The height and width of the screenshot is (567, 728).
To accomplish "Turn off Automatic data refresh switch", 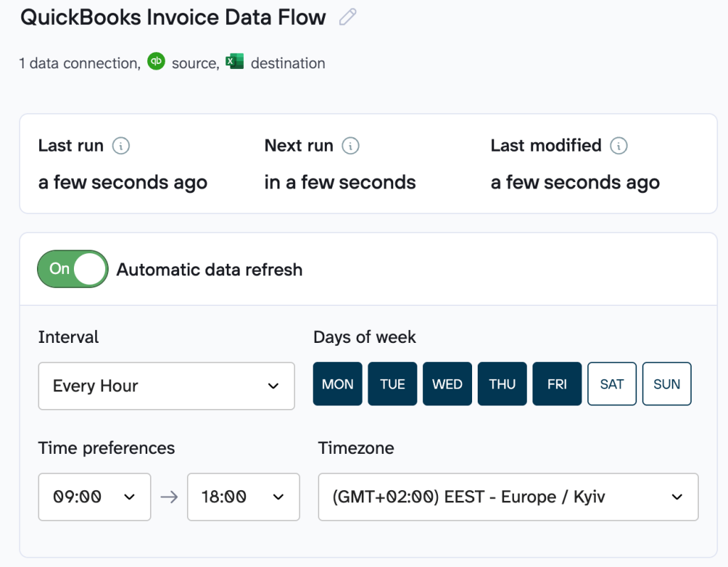I will 73,269.
